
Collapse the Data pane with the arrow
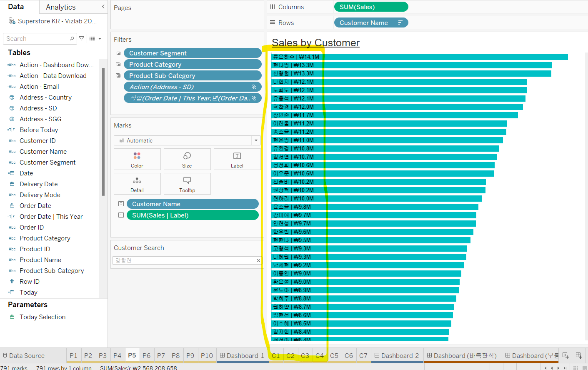[x=103, y=7]
